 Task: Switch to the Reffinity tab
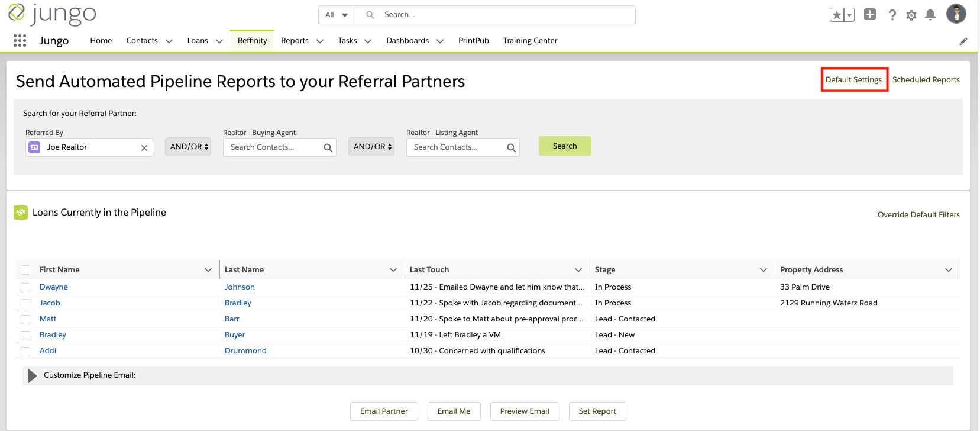[252, 41]
